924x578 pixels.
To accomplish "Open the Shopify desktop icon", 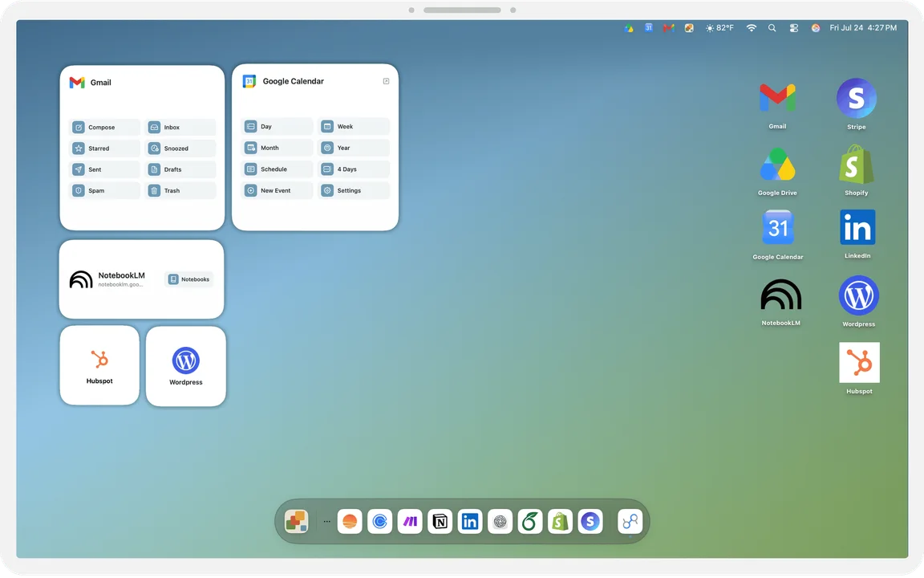I will [x=857, y=165].
